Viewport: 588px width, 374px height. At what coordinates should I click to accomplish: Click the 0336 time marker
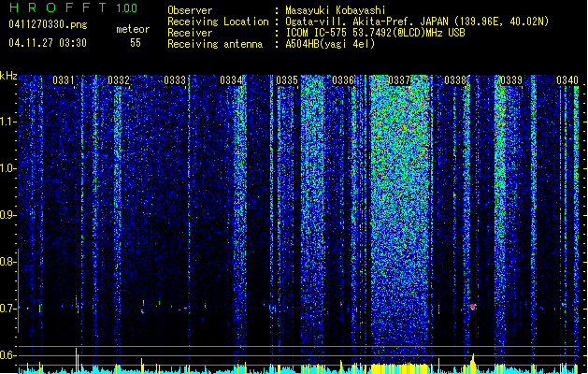[x=343, y=80]
